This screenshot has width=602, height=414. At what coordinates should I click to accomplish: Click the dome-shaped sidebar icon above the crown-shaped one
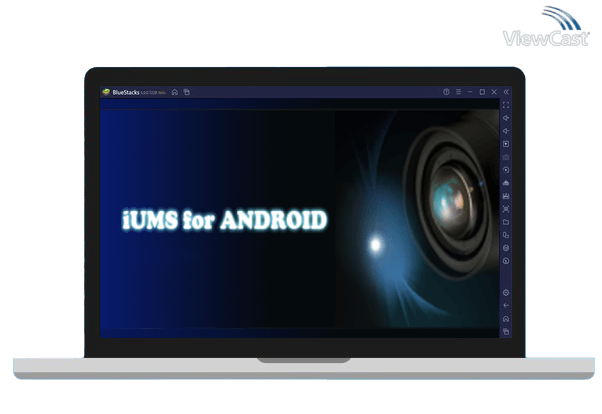coord(506,183)
